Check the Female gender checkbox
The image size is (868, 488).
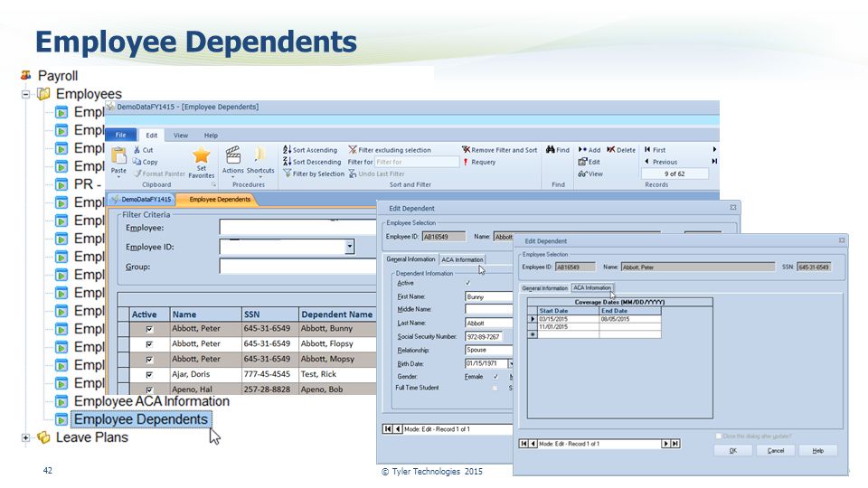(x=495, y=377)
